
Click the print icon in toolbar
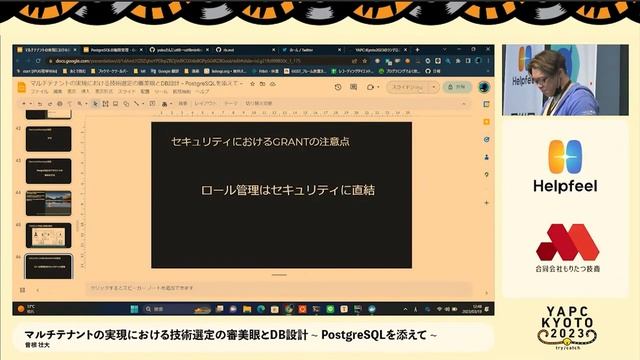pos(60,104)
